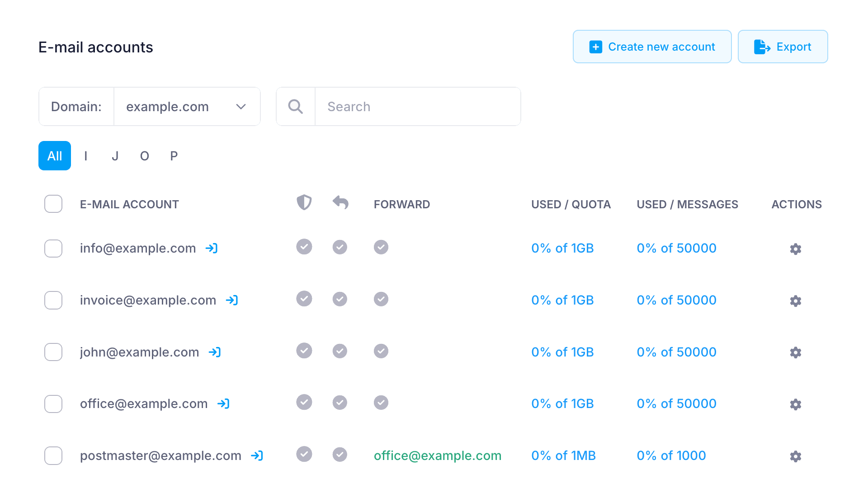
Task: Click login arrow icon beside john@example.com
Action: point(215,352)
